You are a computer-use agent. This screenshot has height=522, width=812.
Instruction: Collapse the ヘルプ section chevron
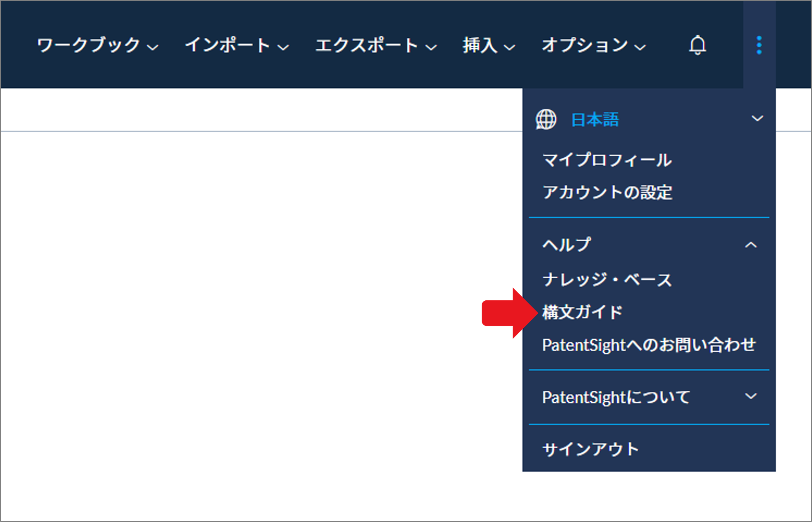pos(751,245)
